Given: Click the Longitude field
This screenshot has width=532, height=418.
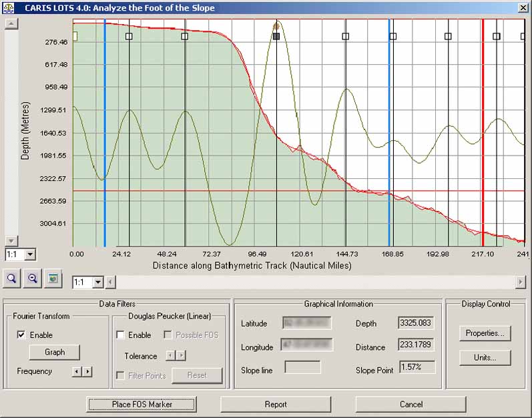Looking at the screenshot, I should tap(306, 345).
